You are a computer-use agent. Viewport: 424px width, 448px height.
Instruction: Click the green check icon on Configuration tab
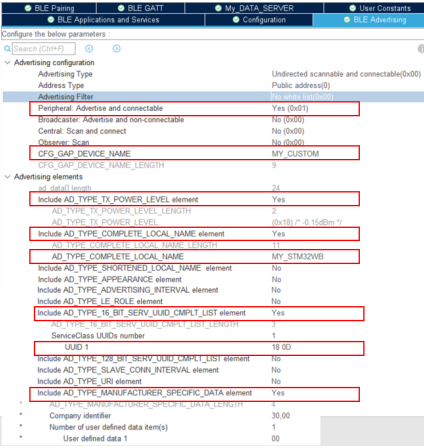[x=236, y=20]
